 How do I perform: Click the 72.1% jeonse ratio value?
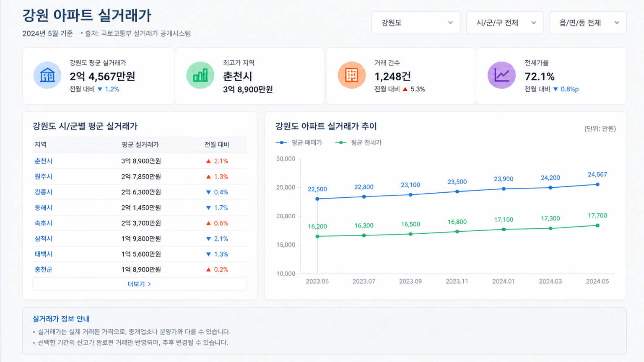pos(540,76)
